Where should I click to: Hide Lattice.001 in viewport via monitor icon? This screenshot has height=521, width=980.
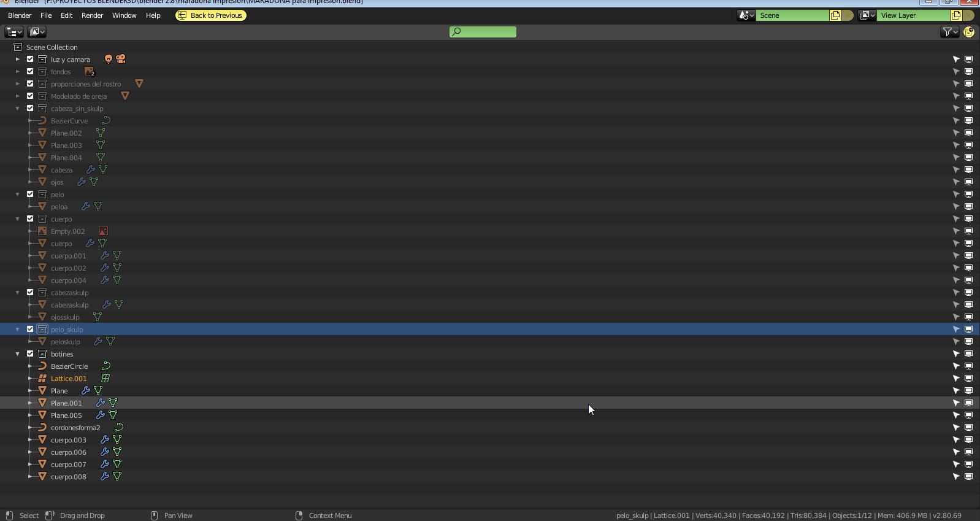[969, 378]
